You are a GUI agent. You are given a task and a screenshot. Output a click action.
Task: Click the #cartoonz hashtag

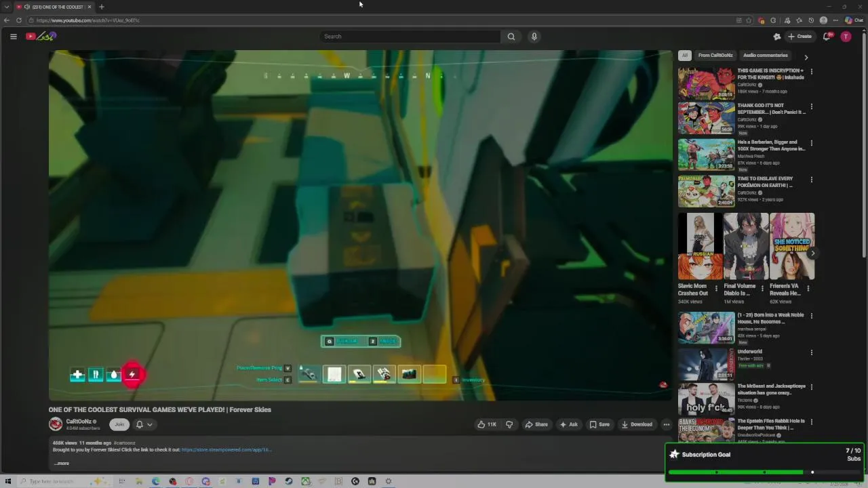pos(124,443)
